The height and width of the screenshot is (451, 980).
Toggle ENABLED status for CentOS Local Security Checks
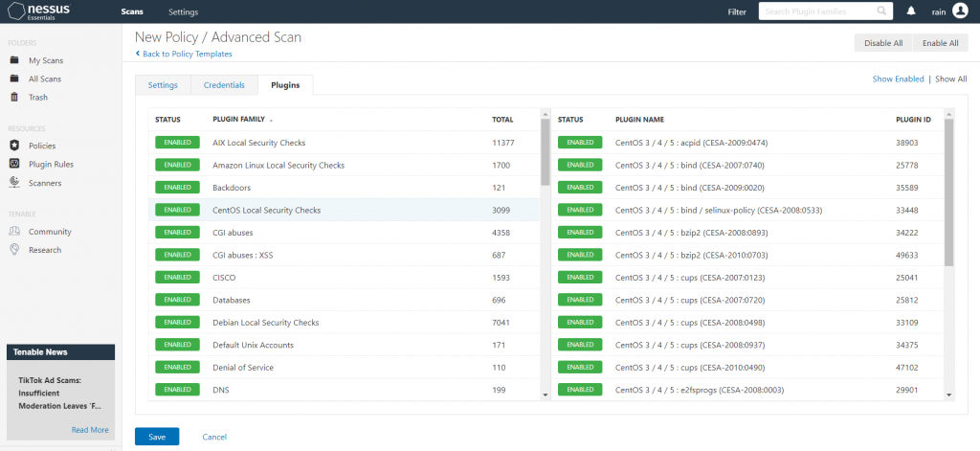pyautogui.click(x=177, y=210)
